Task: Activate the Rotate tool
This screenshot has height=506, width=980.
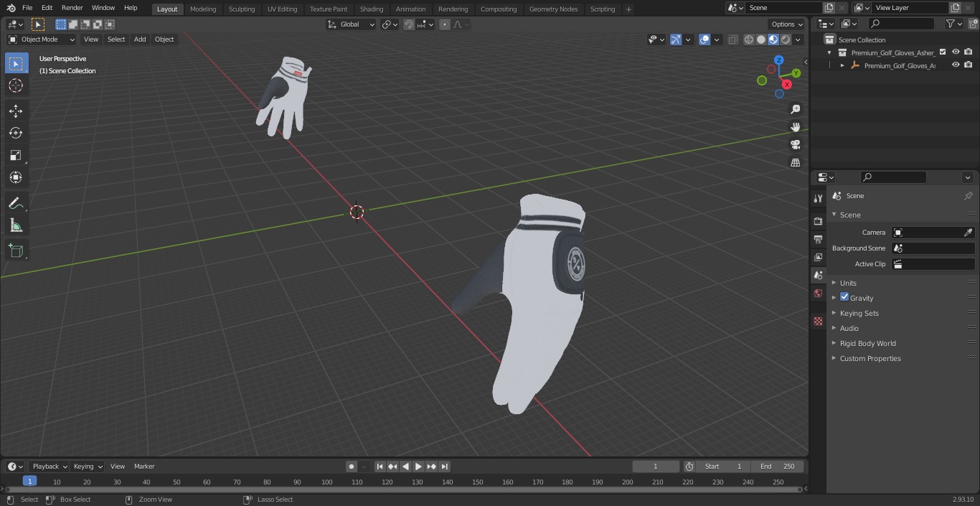Action: pyautogui.click(x=16, y=133)
